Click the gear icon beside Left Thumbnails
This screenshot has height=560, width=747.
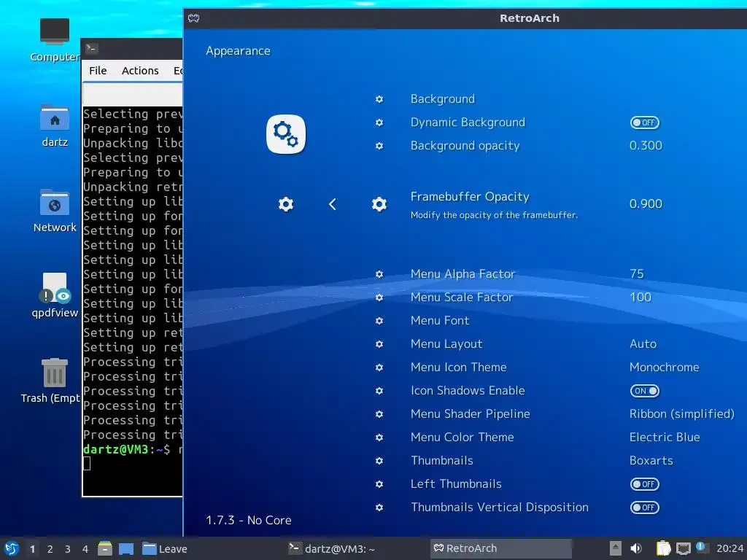(x=379, y=484)
